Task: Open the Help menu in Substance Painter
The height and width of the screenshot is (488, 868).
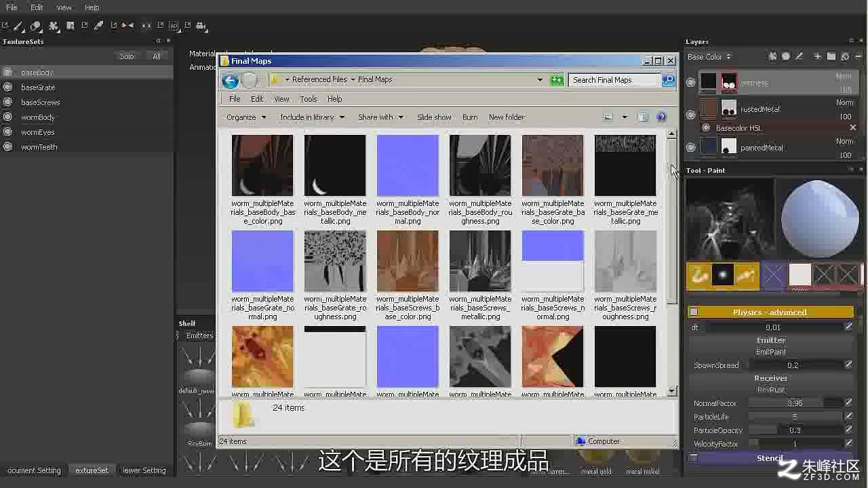Action: point(92,7)
